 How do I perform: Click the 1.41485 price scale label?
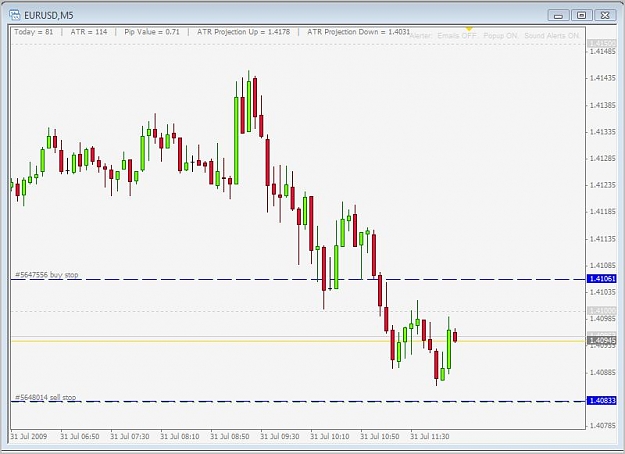coord(602,51)
